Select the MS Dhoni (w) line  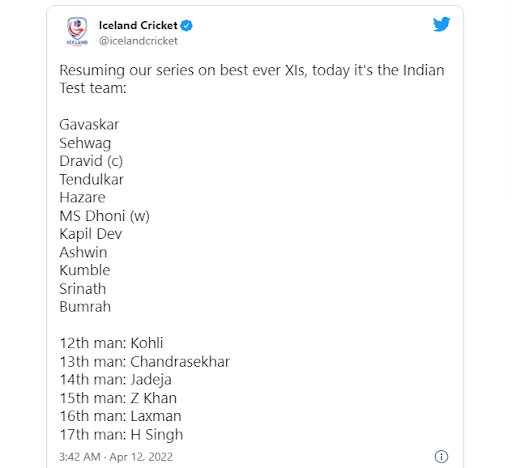coord(104,216)
